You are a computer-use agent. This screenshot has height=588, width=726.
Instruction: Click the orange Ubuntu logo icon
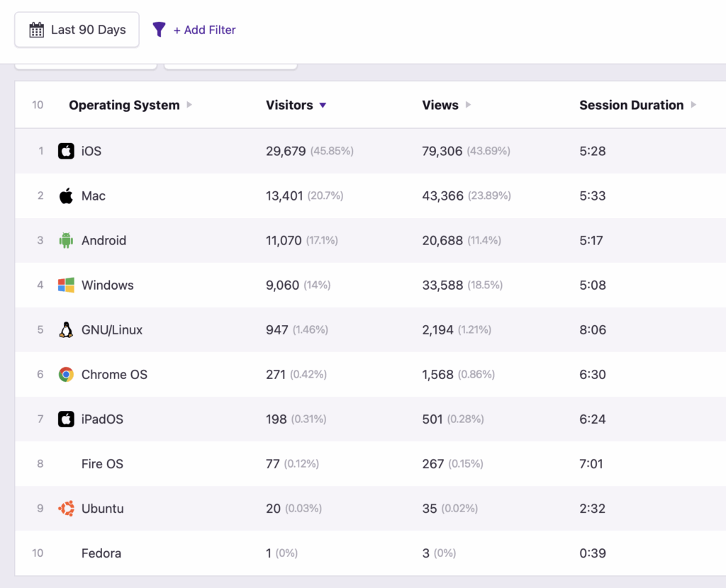66,508
